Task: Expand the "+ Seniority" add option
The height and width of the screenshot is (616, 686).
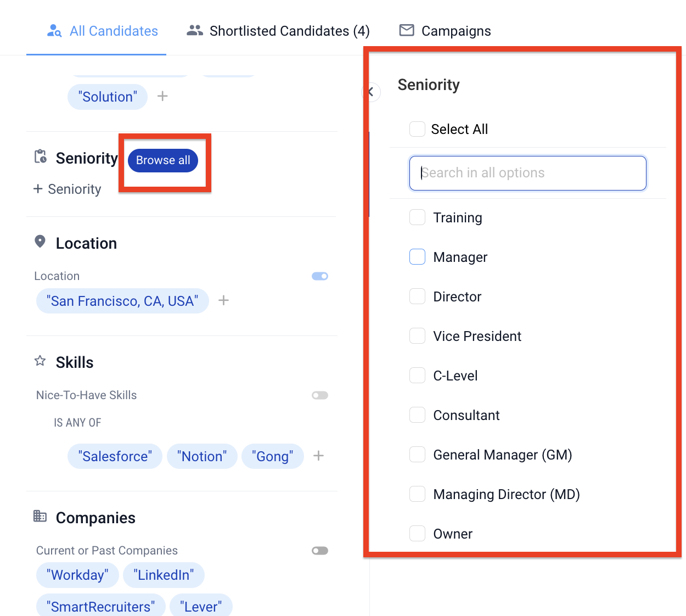Action: 68,189
